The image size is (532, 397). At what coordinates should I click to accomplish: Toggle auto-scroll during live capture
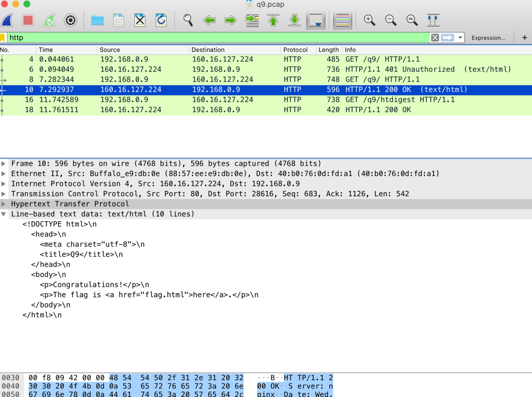click(x=316, y=20)
